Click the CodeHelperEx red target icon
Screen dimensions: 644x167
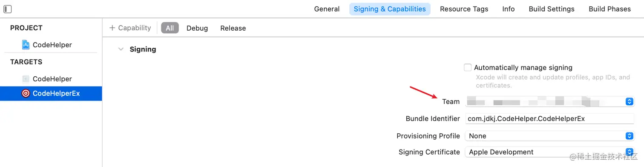[x=26, y=94]
